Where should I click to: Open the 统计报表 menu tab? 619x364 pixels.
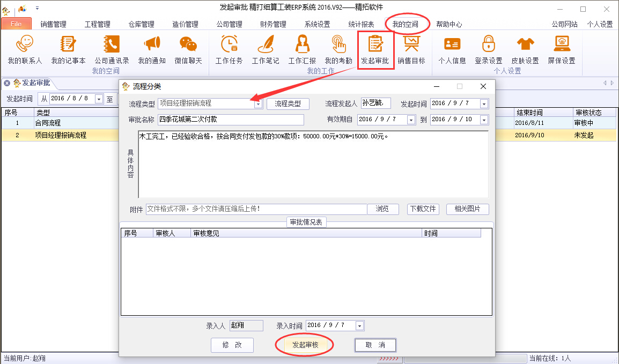pos(361,24)
